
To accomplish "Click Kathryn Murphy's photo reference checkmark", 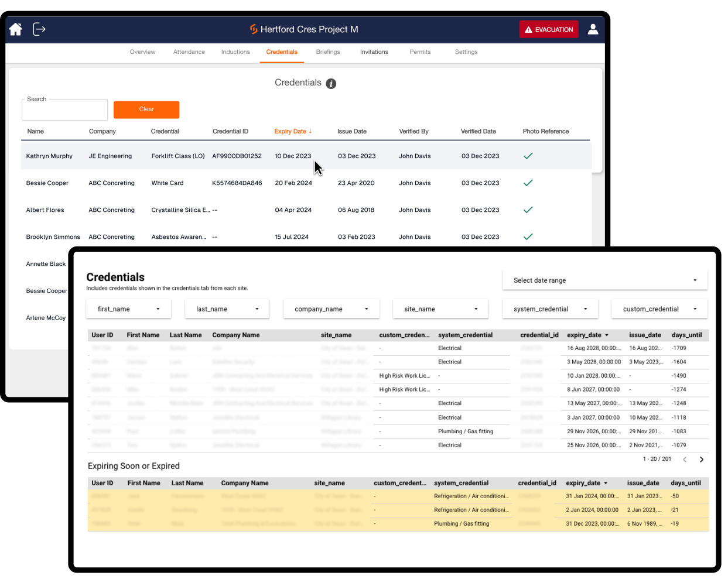I will pos(528,156).
